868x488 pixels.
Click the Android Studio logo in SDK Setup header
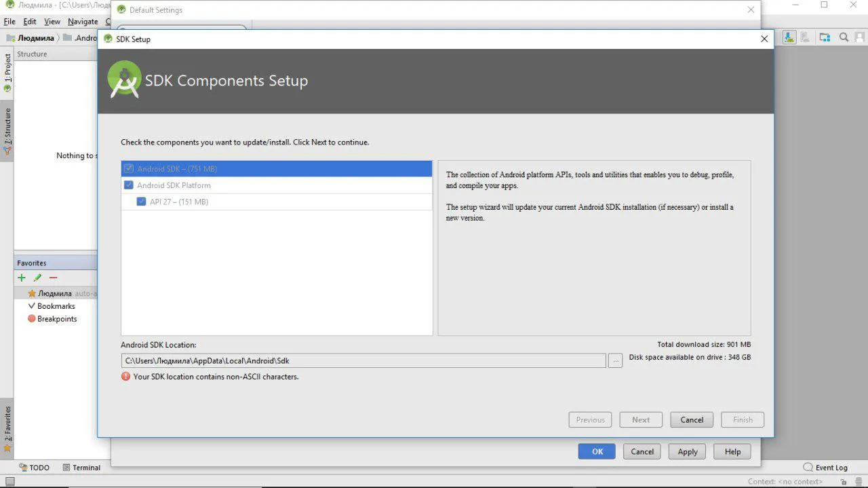[x=124, y=79]
